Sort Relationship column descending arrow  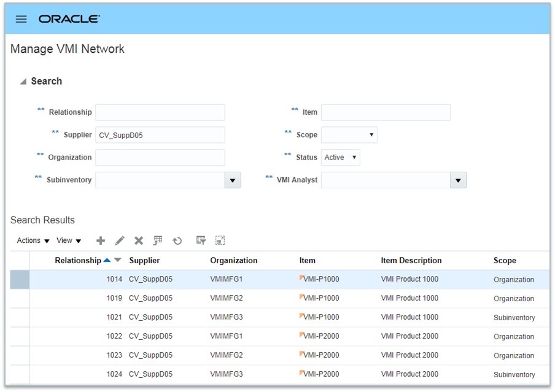[x=117, y=260]
